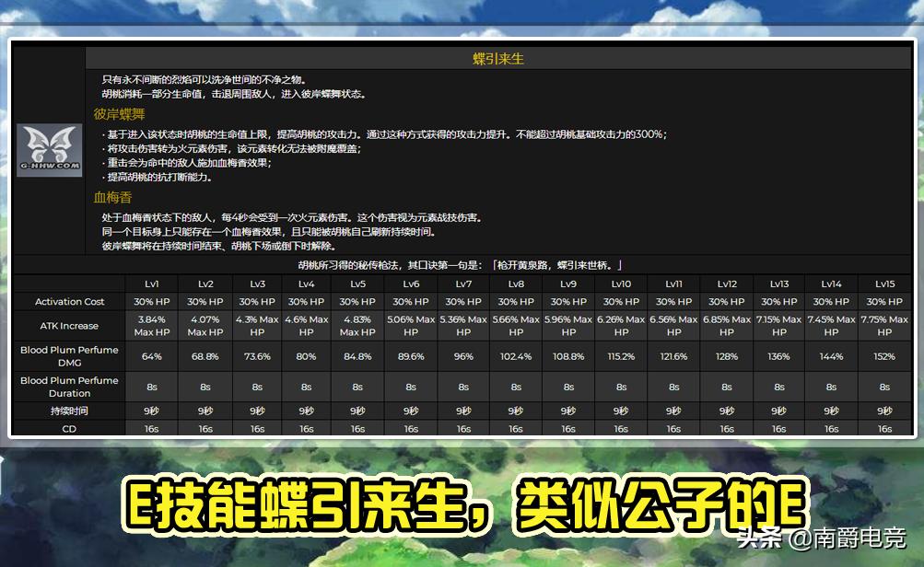Click the Blood Plum Perfume DMG row label
Screen dimensions: 924x567
point(69,356)
